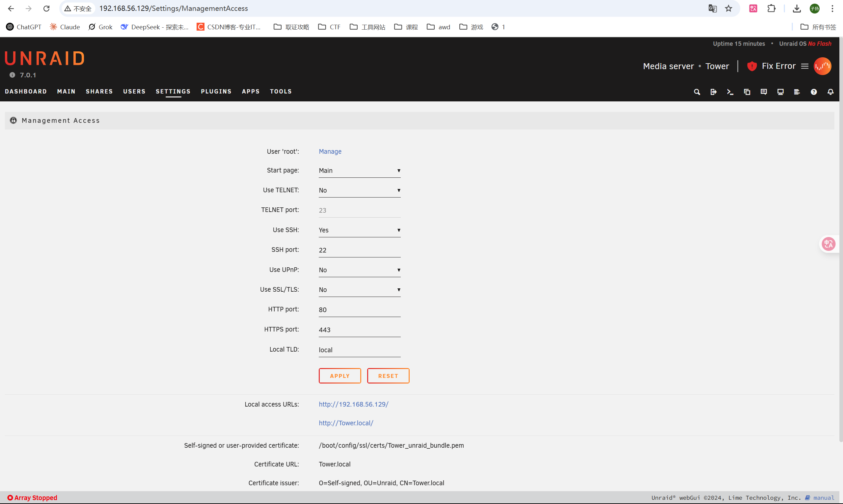Click the browser address bar URL

[173, 9]
